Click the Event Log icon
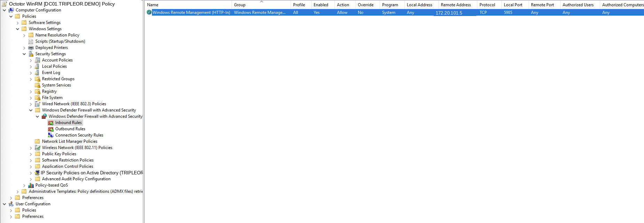The image size is (644, 223). pos(38,73)
